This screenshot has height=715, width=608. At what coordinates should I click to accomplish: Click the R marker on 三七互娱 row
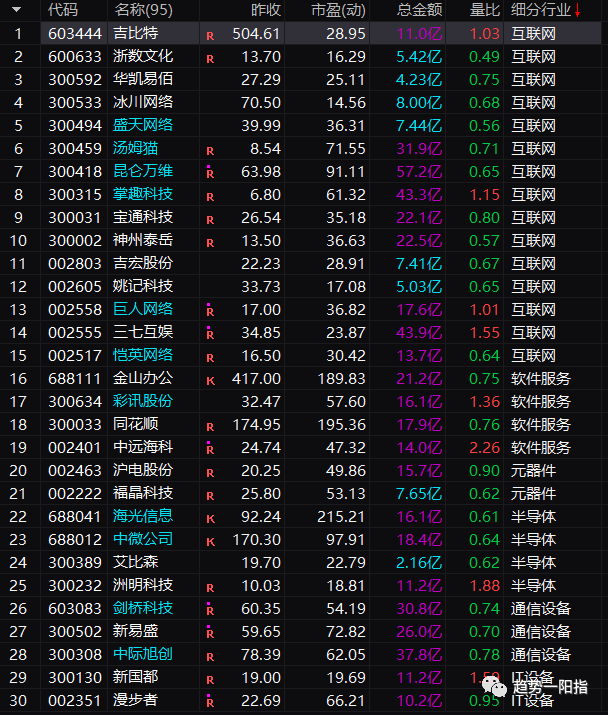pyautogui.click(x=210, y=334)
